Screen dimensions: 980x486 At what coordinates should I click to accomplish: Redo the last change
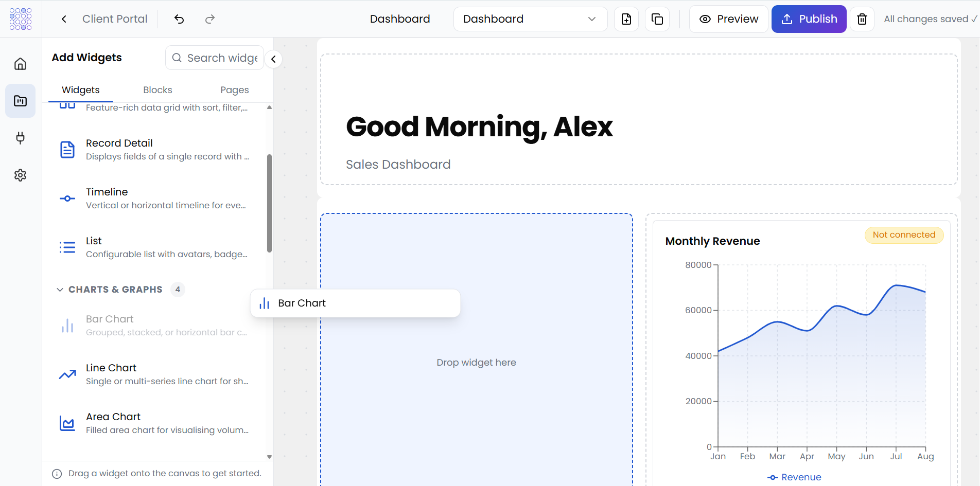coord(210,19)
